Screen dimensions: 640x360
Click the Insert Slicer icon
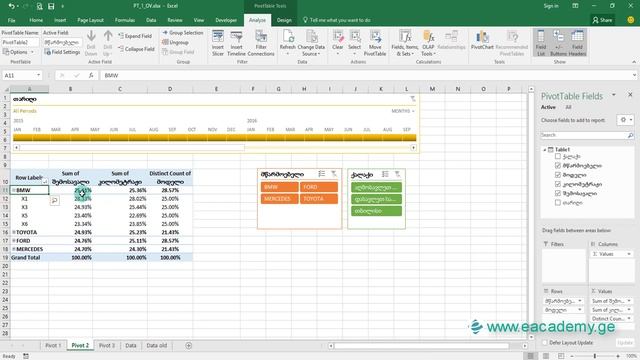point(218,43)
